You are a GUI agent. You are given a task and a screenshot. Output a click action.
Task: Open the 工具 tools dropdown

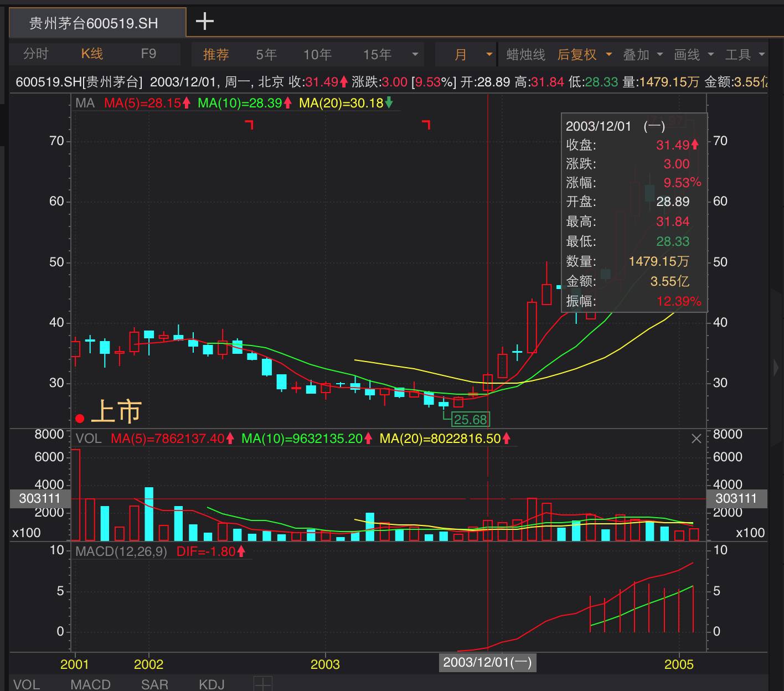tap(745, 54)
